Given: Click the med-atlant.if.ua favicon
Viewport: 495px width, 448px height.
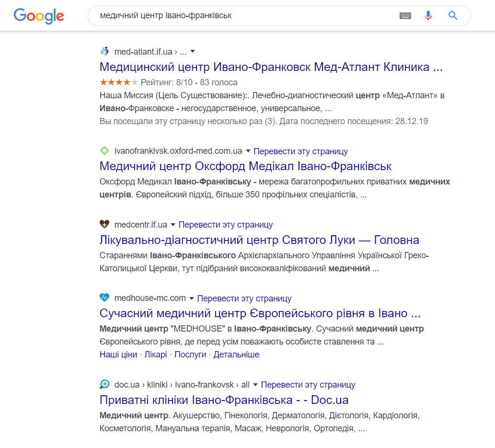Looking at the screenshot, I should point(104,51).
